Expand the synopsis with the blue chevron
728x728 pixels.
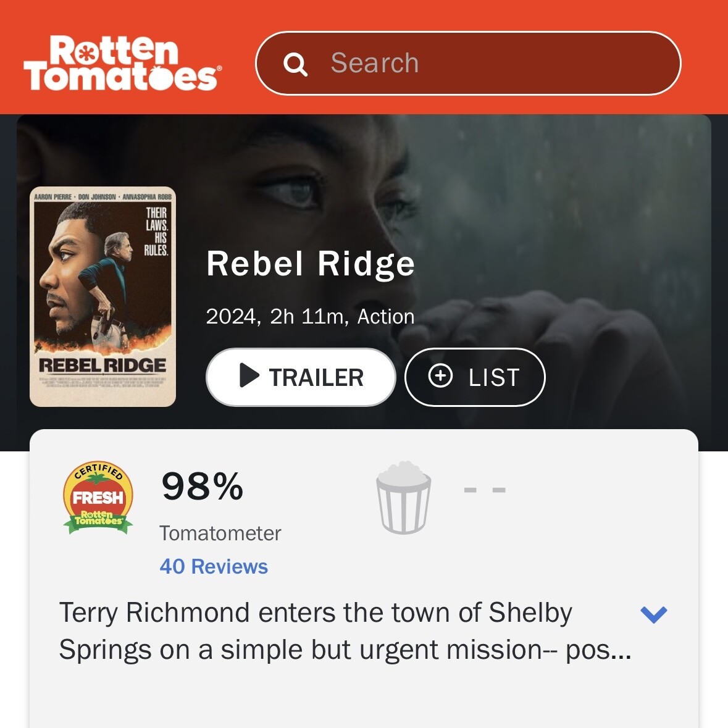tap(654, 614)
